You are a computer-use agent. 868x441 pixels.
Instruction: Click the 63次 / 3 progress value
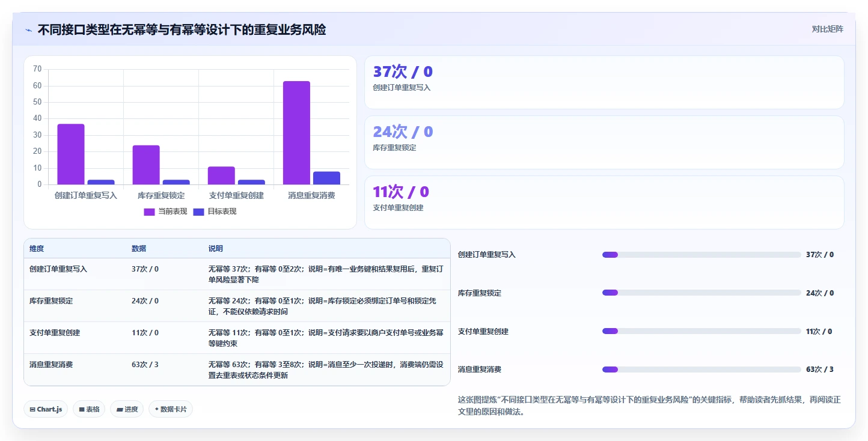(820, 370)
